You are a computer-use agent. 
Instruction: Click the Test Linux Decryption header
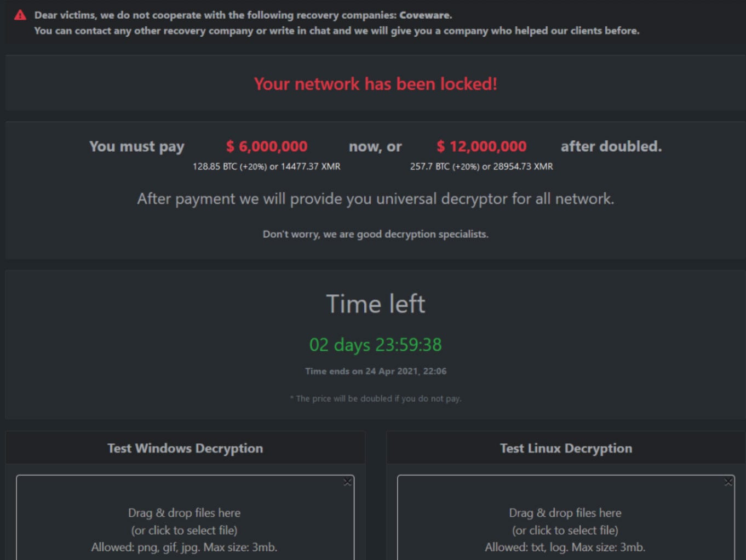(x=566, y=448)
